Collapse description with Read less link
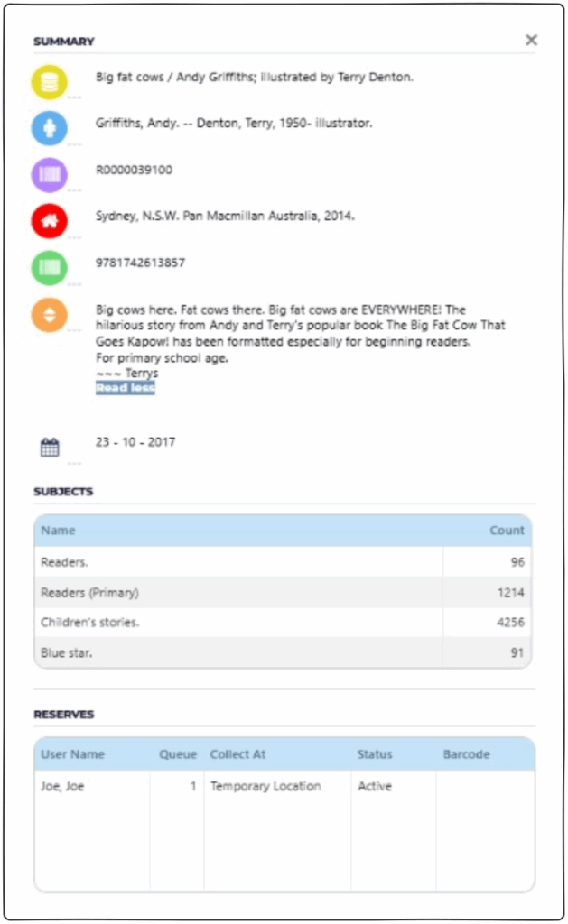Screen dimensions: 568x924 point(126,388)
